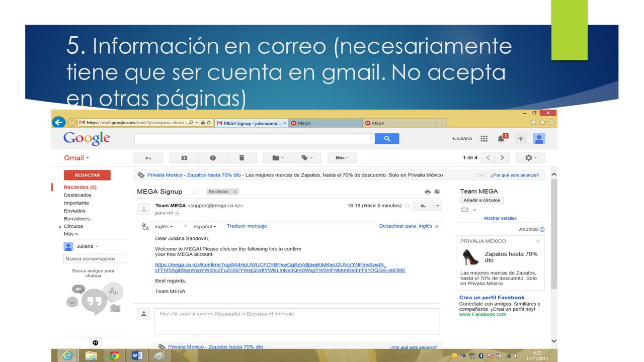Click the Traducir mensaje link

click(247, 226)
